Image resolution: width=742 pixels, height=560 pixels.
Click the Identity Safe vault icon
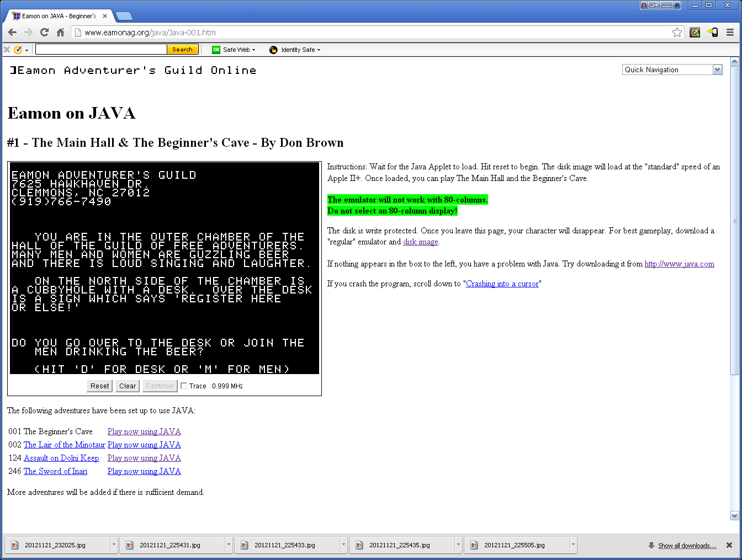273,50
